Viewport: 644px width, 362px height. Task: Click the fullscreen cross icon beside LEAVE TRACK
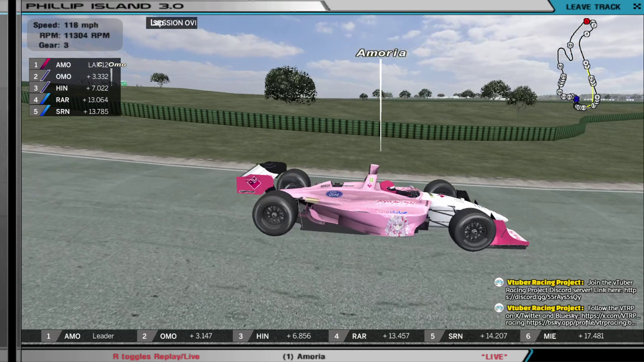637,6
